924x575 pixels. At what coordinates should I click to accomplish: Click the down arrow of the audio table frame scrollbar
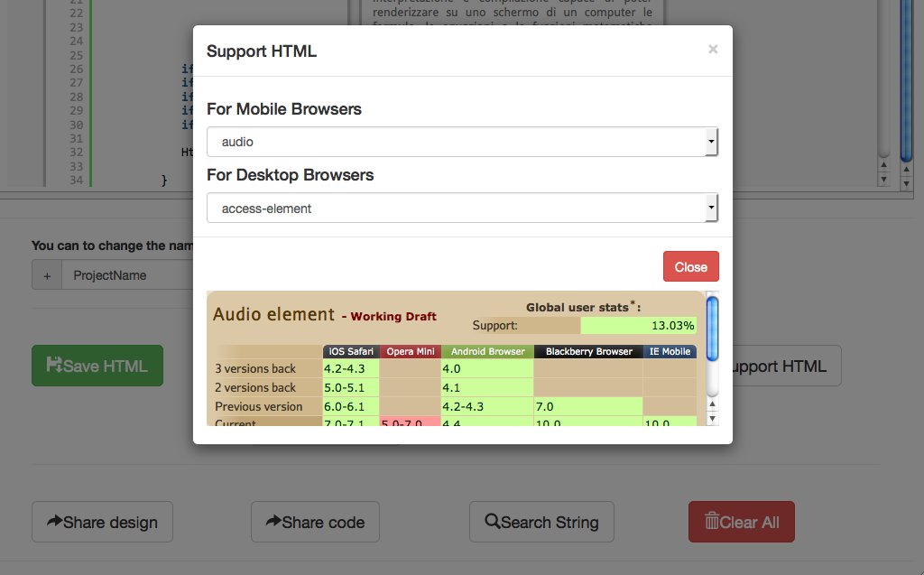[712, 419]
